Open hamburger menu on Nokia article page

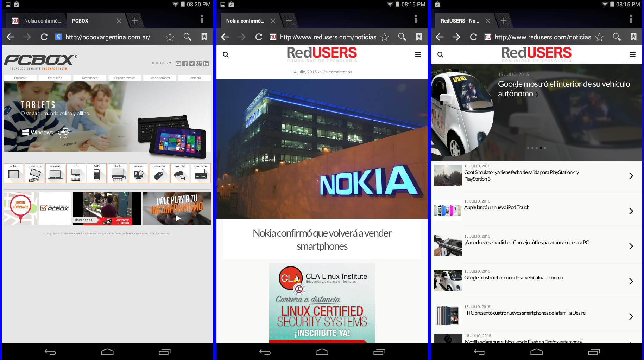418,54
